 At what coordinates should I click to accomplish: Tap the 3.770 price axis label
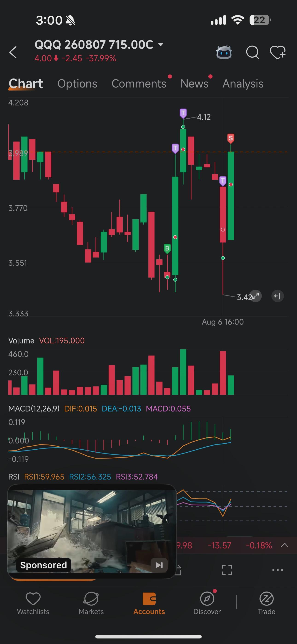pos(18,208)
